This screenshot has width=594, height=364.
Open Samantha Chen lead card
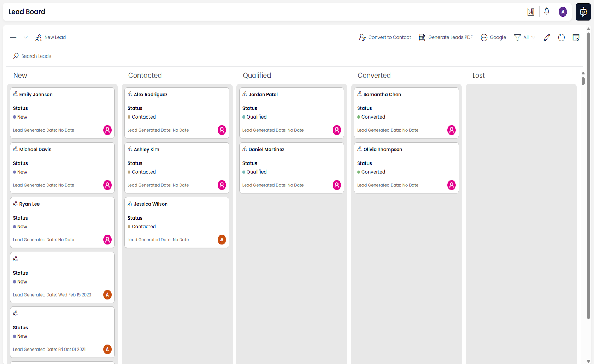406,113
